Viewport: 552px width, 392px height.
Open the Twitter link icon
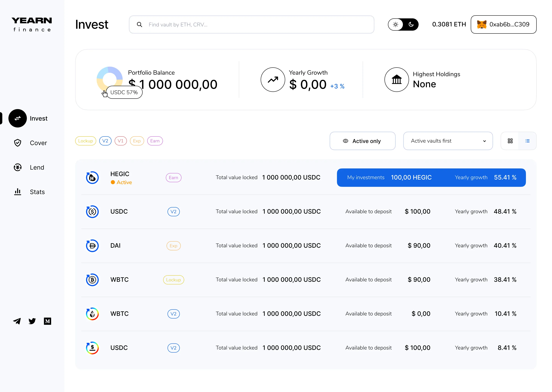(x=32, y=321)
